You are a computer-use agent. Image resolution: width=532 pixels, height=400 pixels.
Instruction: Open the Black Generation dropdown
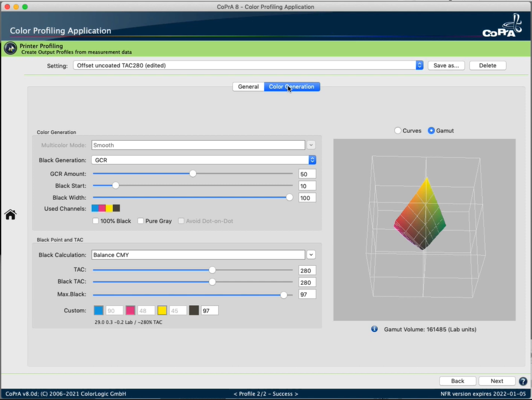coord(312,160)
